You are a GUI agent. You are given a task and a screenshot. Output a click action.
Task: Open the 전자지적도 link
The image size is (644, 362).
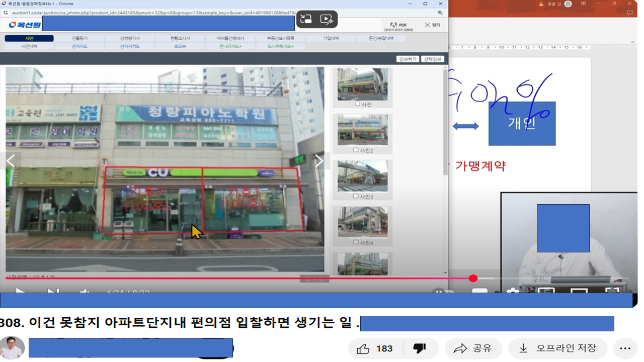pos(129,46)
